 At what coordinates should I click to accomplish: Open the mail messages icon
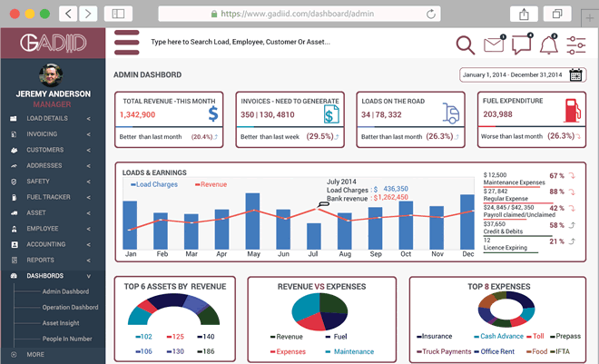click(494, 44)
